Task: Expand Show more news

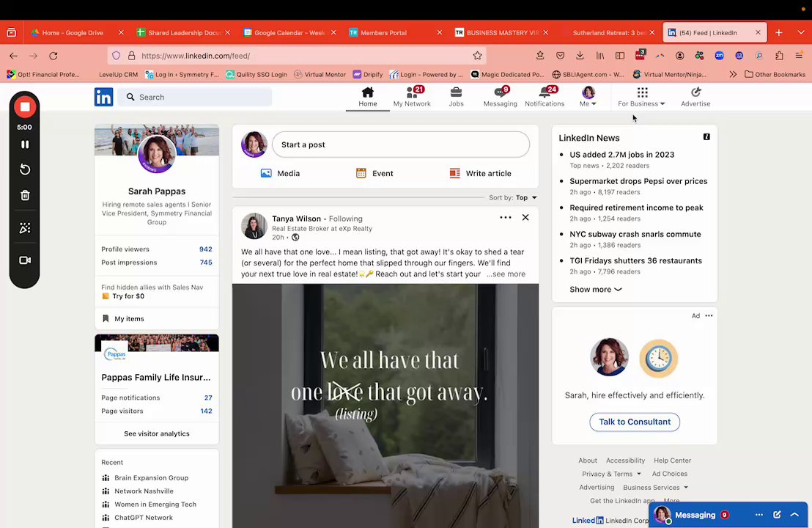Action: (x=596, y=289)
